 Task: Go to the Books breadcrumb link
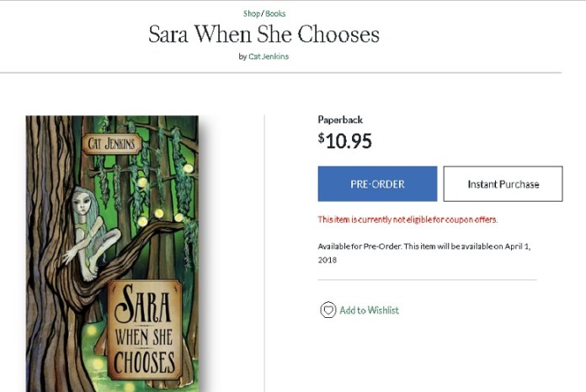pyautogui.click(x=275, y=13)
